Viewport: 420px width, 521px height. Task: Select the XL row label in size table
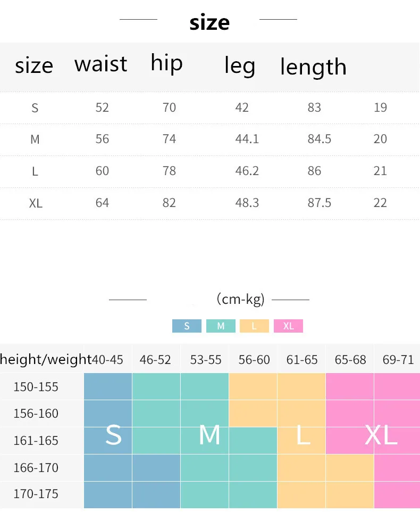click(x=36, y=203)
